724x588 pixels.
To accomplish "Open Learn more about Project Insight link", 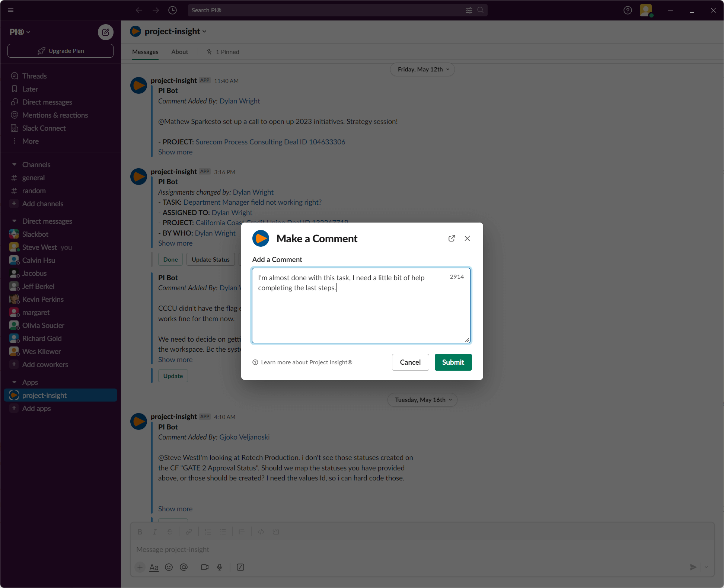I will point(306,362).
